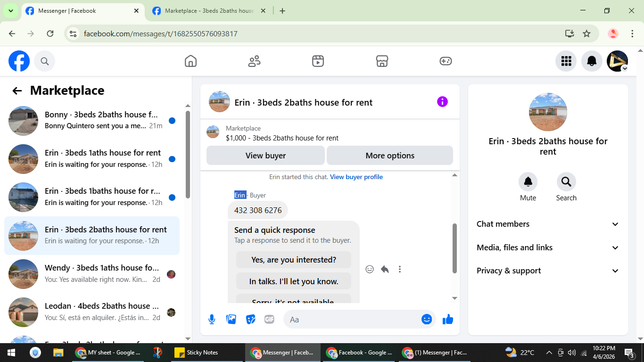Expand the Chat members section
Image resolution: width=644 pixels, height=362 pixels.
pyautogui.click(x=548, y=224)
